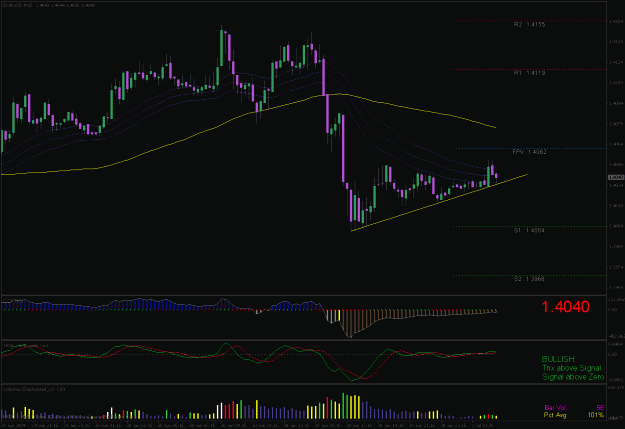Click the TRIX indicator window label
Image resolution: width=625 pixels, height=429 pixels.
(x=26, y=345)
